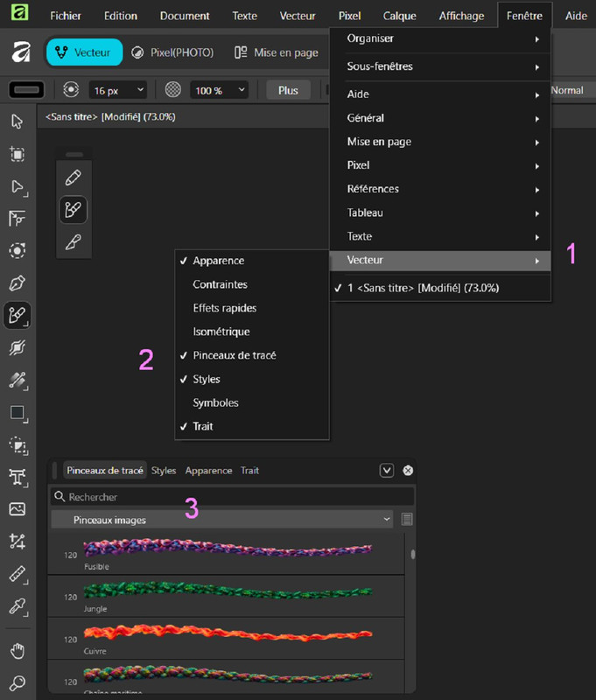This screenshot has width=596, height=700.
Task: Expand the Pixel submenu in Fenêtre
Action: [440, 165]
